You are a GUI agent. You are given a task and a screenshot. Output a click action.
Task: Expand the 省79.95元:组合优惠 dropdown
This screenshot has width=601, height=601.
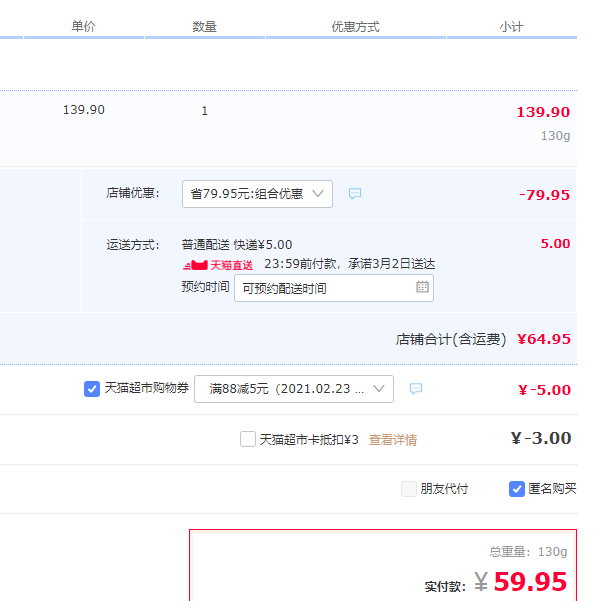257,194
